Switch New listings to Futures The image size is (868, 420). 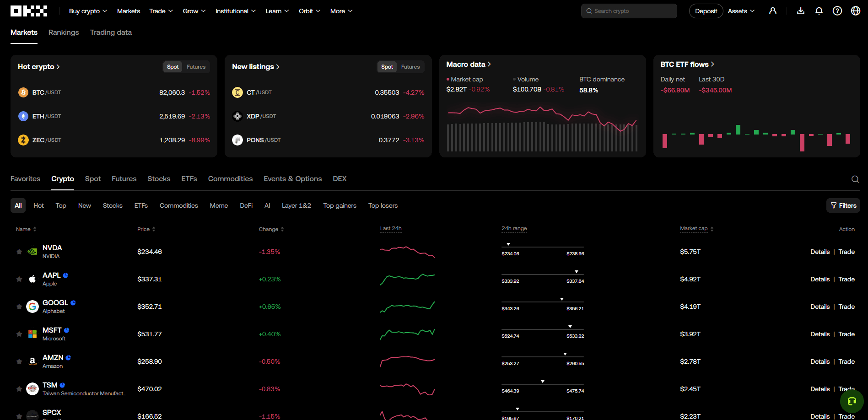[x=410, y=67]
